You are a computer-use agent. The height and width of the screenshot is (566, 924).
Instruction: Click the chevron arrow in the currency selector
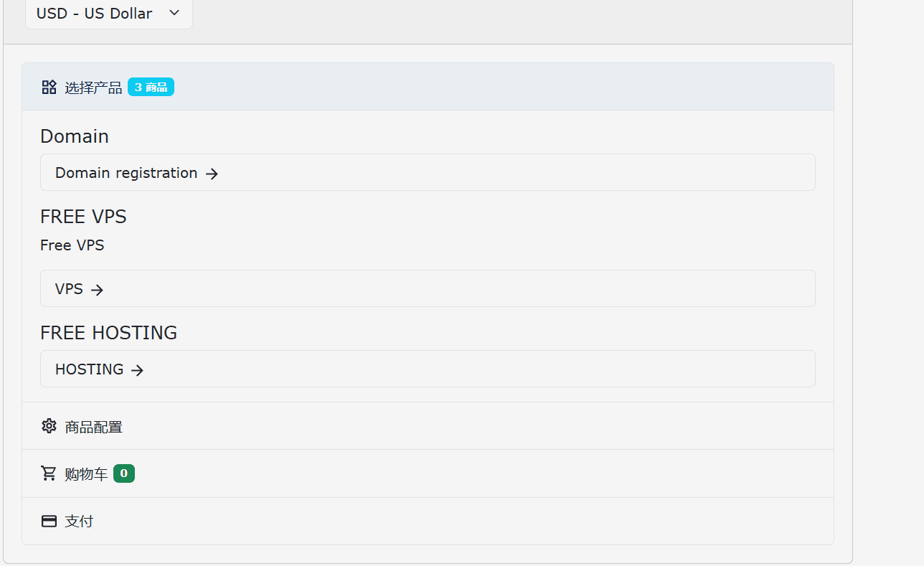(174, 13)
